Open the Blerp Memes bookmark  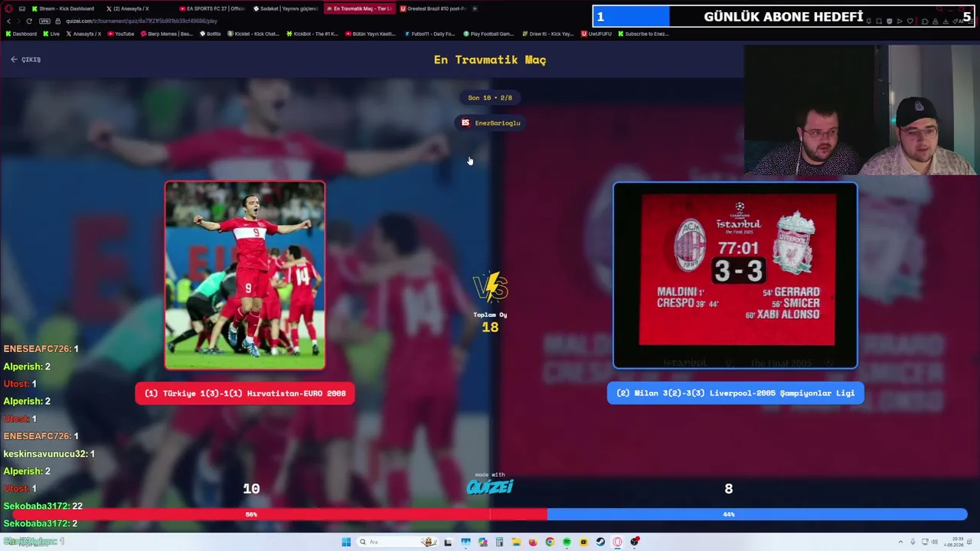click(167, 34)
